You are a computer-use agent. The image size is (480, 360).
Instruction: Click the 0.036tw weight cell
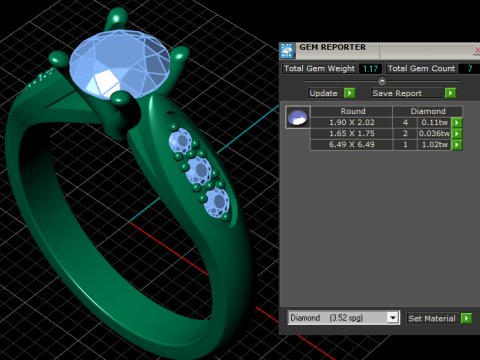point(434,134)
